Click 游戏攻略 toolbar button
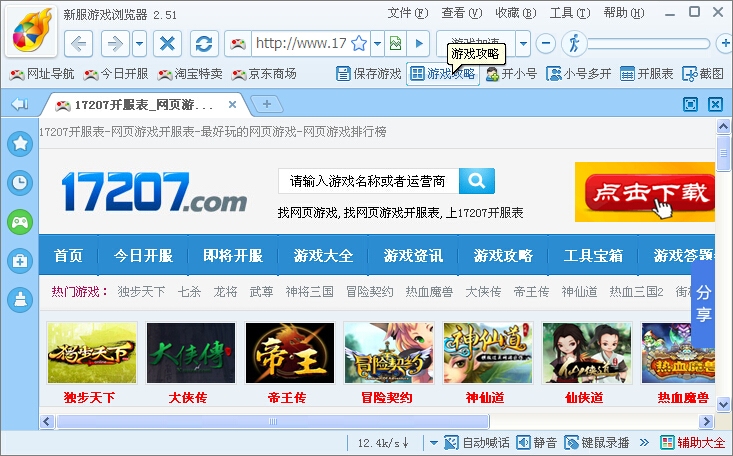 coord(443,74)
